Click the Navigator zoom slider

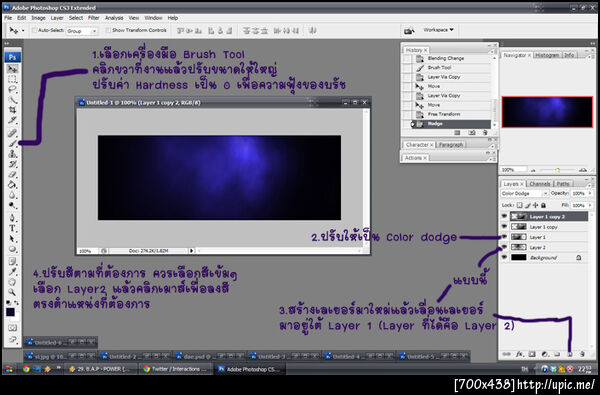coord(558,170)
